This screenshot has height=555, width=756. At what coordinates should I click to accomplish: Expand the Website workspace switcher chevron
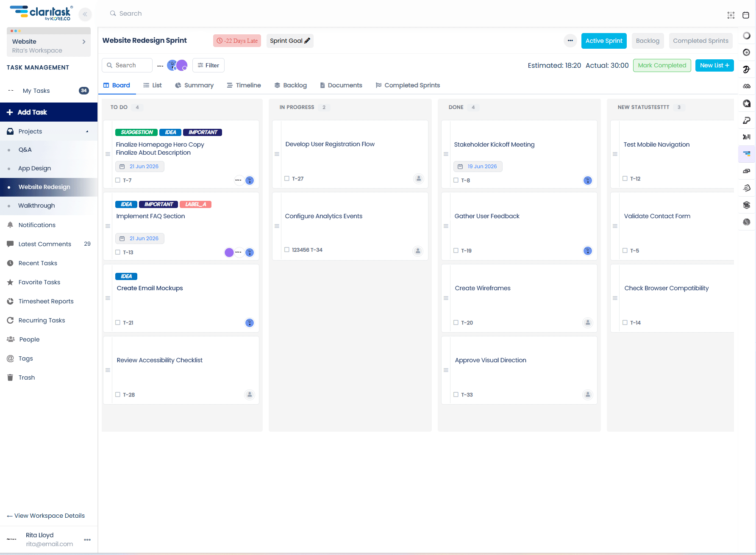pos(84,42)
